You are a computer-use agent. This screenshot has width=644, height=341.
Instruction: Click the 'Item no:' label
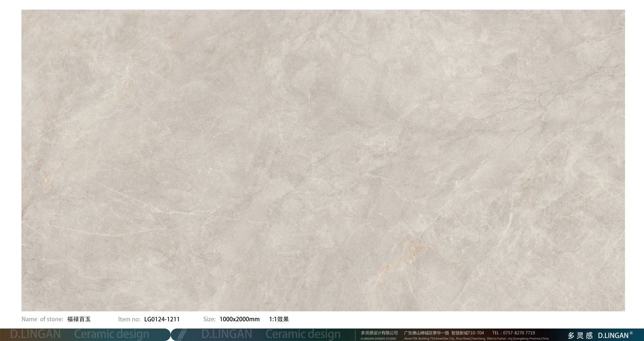pyautogui.click(x=129, y=319)
